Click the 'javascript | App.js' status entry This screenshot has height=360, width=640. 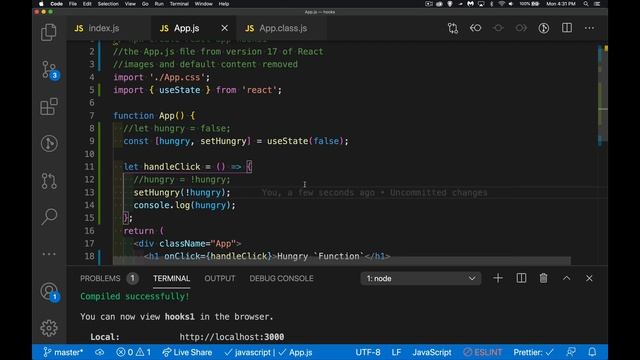tap(268, 352)
